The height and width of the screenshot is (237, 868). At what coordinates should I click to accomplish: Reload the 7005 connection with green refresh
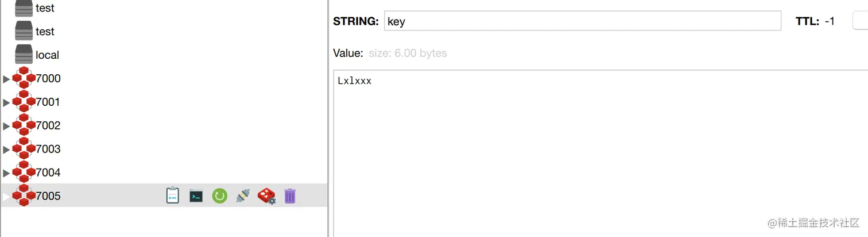(219, 196)
